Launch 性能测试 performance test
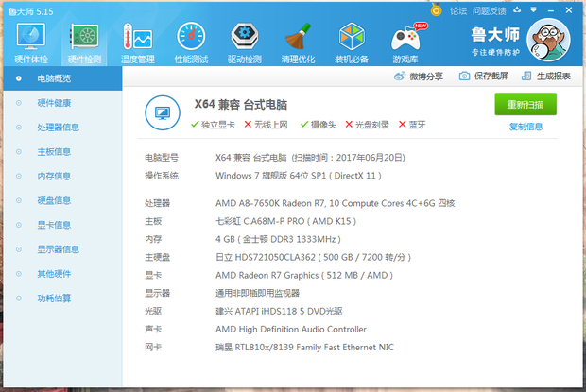The height and width of the screenshot is (392, 586). 191,43
